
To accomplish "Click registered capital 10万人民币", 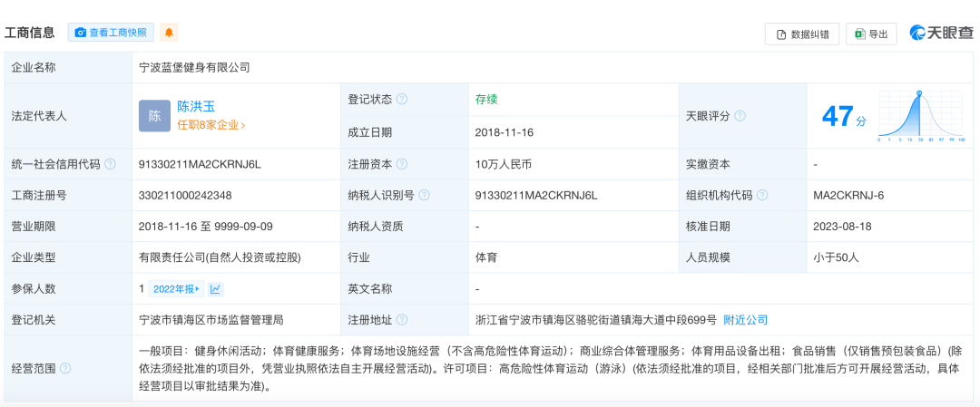I will (503, 164).
